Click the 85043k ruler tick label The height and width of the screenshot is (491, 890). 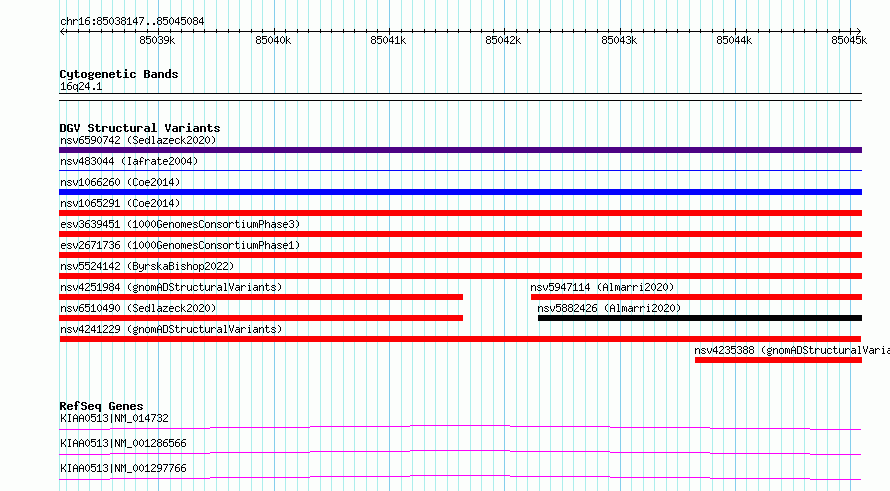[619, 40]
